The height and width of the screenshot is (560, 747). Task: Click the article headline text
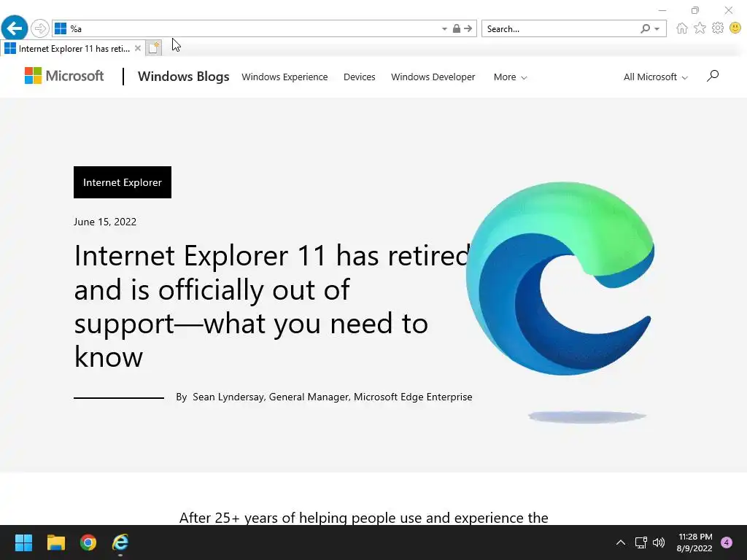(273, 306)
